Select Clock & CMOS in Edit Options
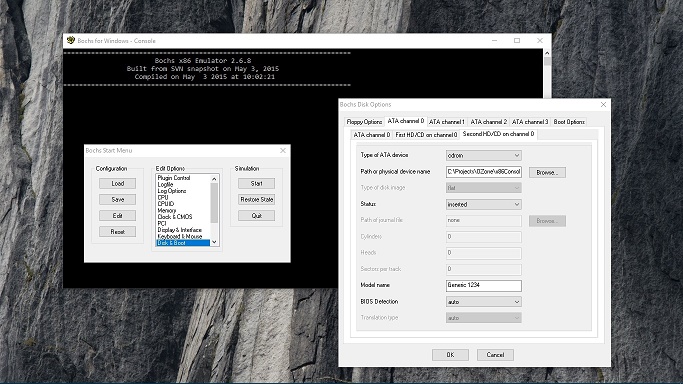The height and width of the screenshot is (384, 683). pyautogui.click(x=183, y=217)
